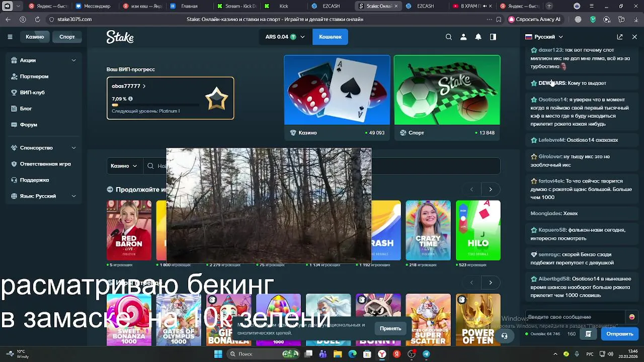The width and height of the screenshot is (644, 362).
Task: Click the VIP progress bar
Action: (155, 105)
